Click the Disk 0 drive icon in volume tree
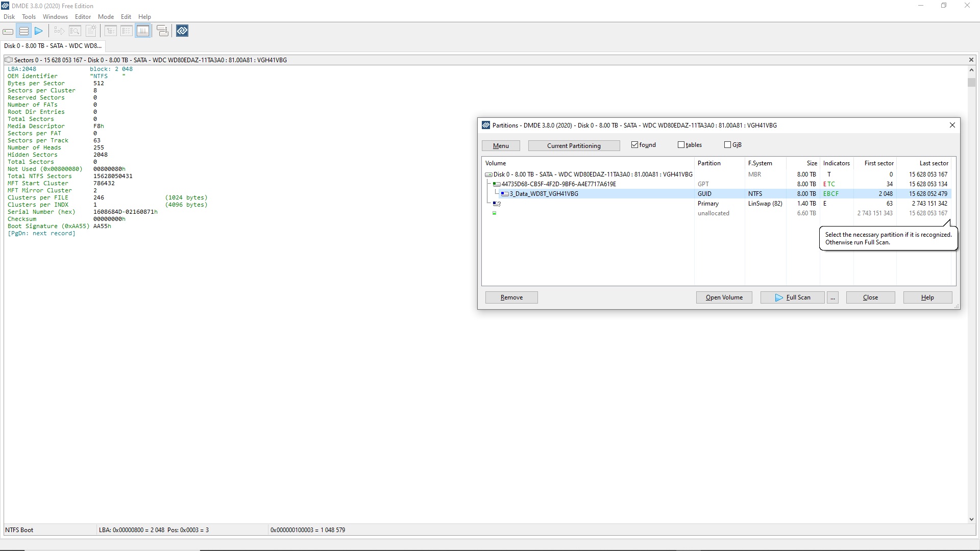Viewport: 980px width, 551px height. (488, 174)
